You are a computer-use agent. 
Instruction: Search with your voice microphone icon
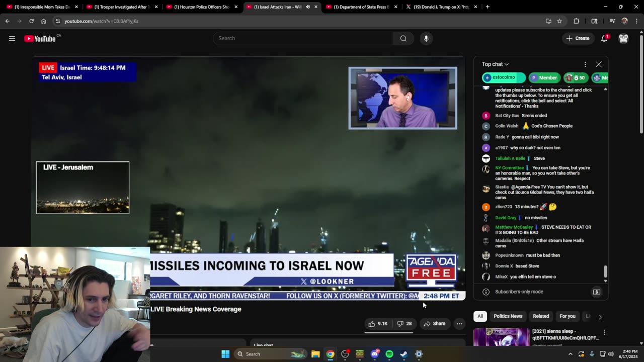pyautogui.click(x=426, y=38)
